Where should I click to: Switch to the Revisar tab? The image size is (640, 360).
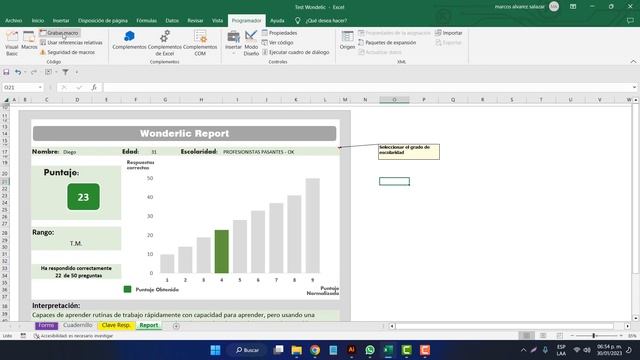coord(195,20)
